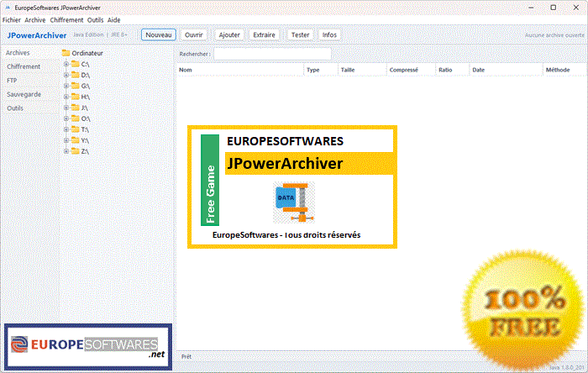
Task: Open the Fichier menu
Action: coord(12,20)
